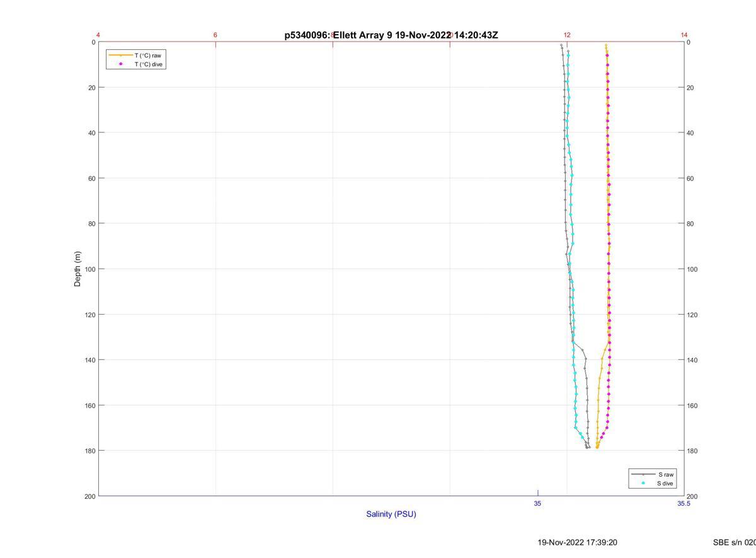Click the '60' tick on right depth axis
The height and width of the screenshot is (558, 756).
click(691, 178)
